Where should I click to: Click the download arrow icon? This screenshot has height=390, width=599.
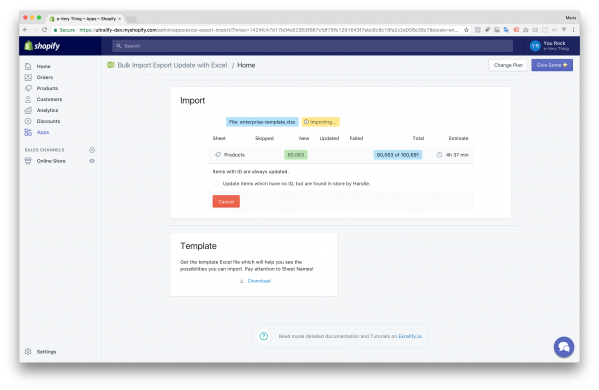click(241, 281)
